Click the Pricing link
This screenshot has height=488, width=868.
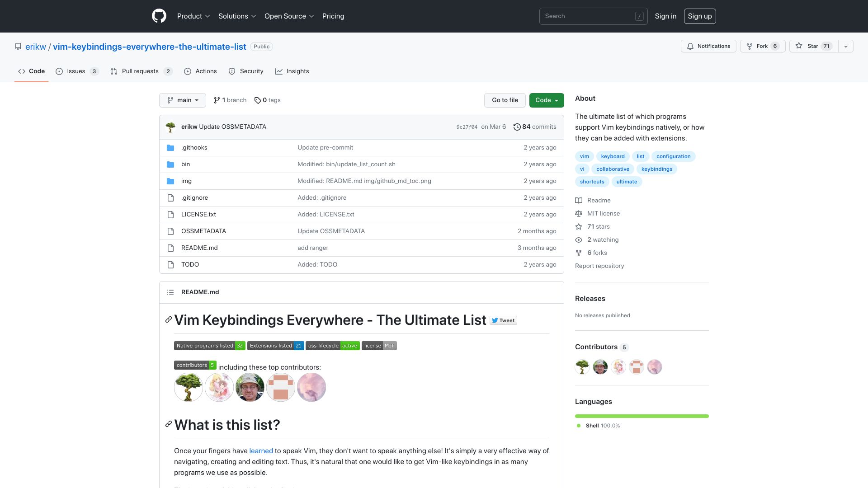click(333, 16)
